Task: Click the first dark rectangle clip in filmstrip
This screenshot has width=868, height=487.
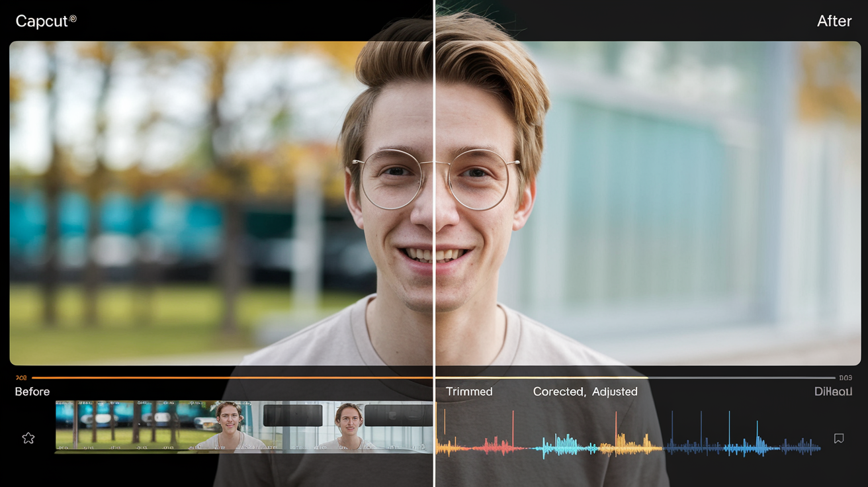Action: [x=292, y=416]
